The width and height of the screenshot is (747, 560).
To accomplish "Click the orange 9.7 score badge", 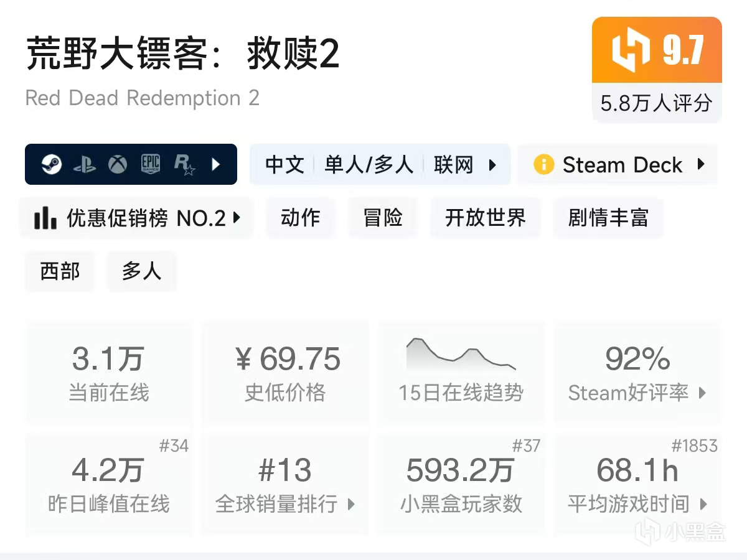I will click(x=657, y=50).
